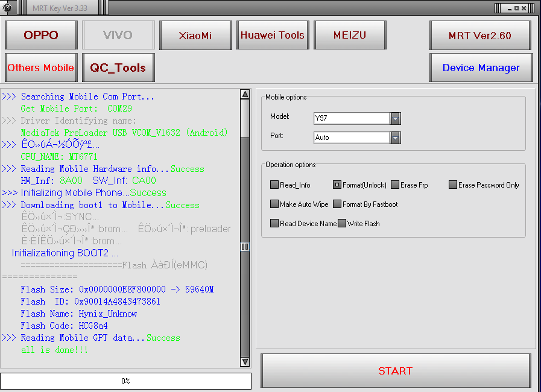Maximize the MRT Key window
Screen dimensions: 541x392
coord(516,8)
